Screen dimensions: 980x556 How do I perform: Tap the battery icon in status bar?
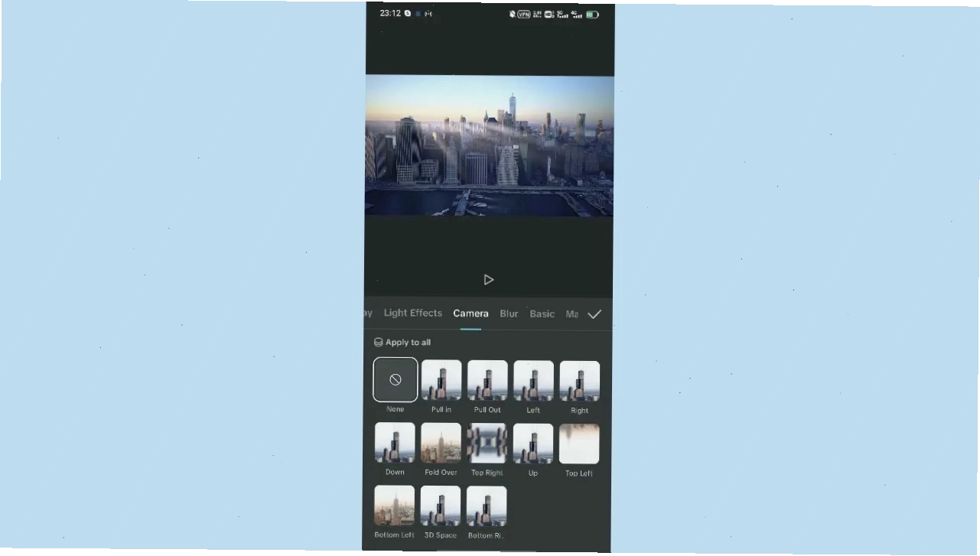pos(592,15)
